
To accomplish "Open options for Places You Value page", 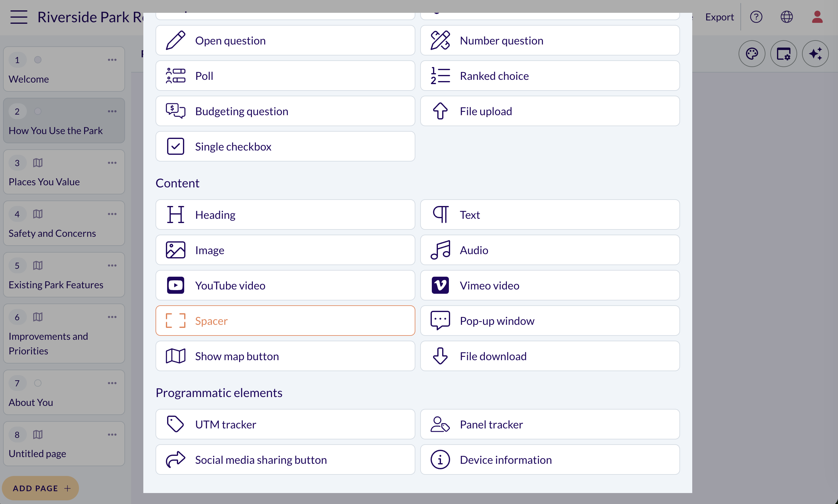I will 112,163.
